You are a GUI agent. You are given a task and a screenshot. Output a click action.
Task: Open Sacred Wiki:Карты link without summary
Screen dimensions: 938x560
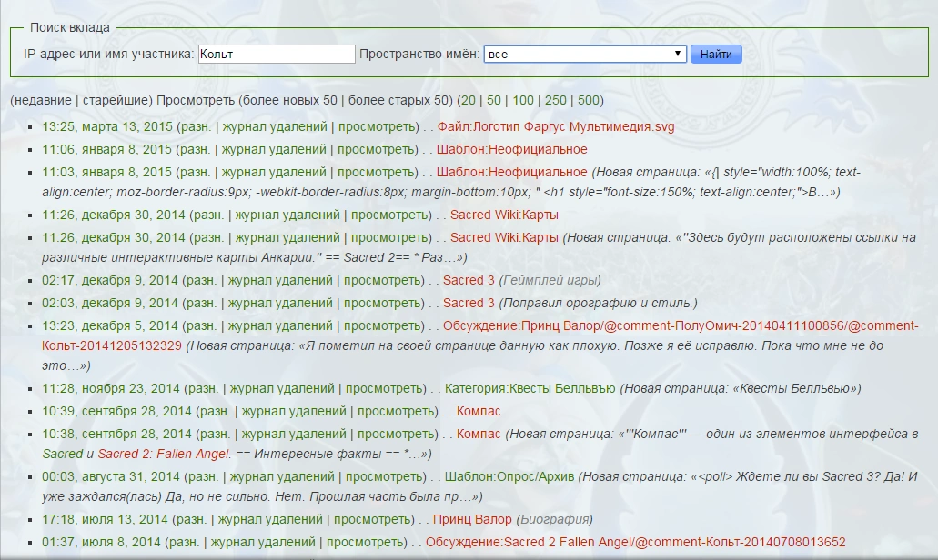click(x=504, y=215)
